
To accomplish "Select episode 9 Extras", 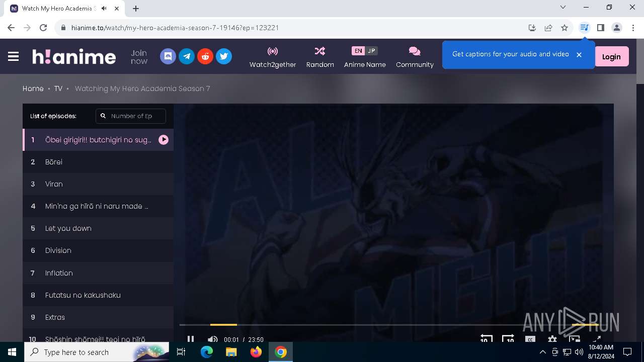I will pyautogui.click(x=98, y=317).
